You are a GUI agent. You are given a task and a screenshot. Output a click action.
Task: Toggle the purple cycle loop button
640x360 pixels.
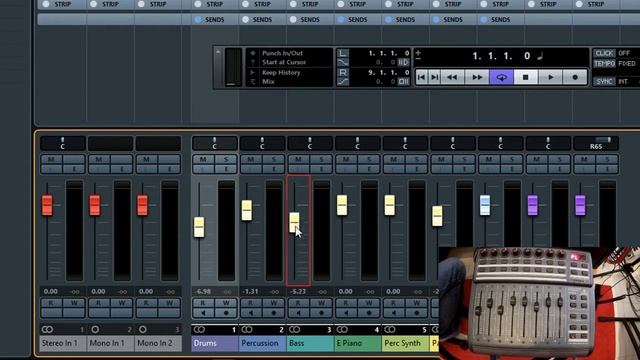coord(501,77)
